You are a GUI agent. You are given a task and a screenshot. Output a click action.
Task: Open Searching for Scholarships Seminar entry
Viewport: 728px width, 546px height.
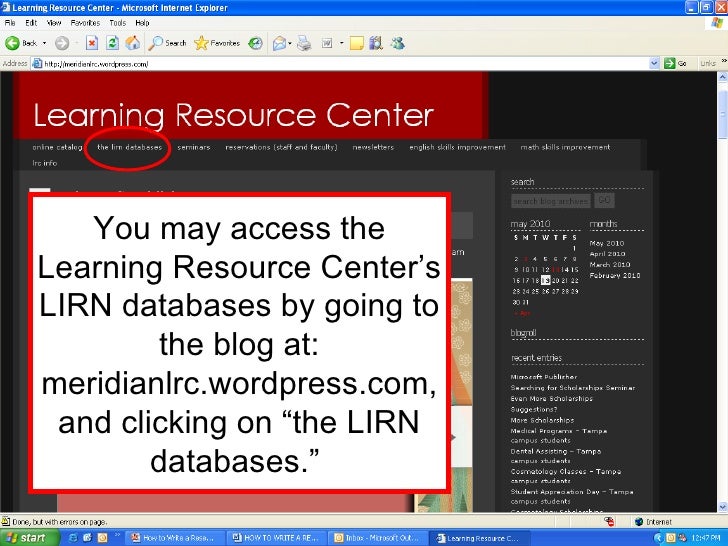(x=573, y=388)
